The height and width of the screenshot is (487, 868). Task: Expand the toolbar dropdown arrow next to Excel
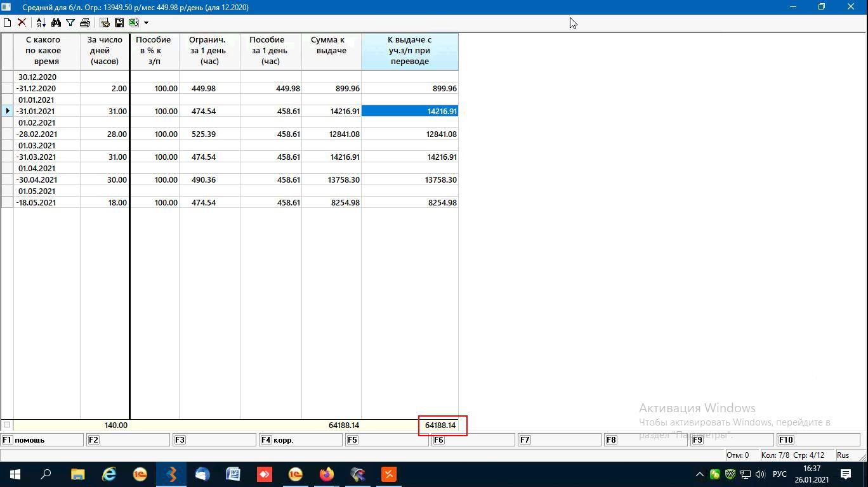click(x=146, y=23)
